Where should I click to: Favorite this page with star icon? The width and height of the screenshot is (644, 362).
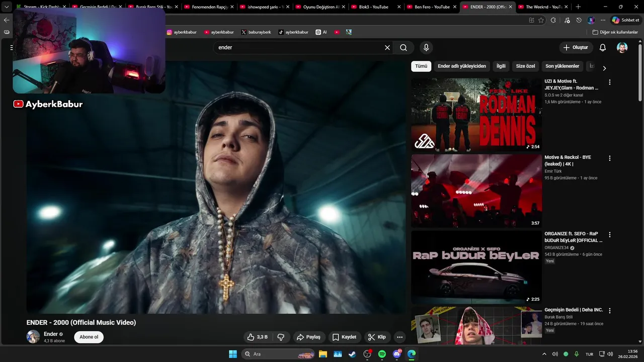point(541,20)
